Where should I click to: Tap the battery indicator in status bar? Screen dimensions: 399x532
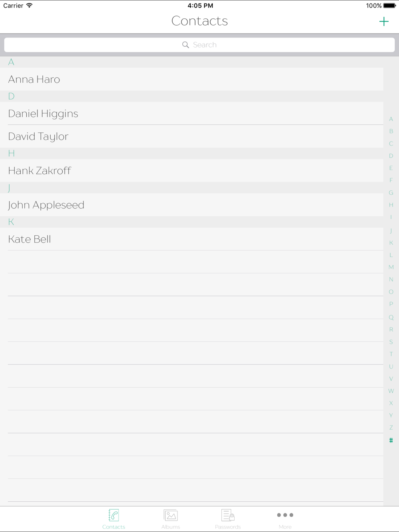click(x=389, y=6)
